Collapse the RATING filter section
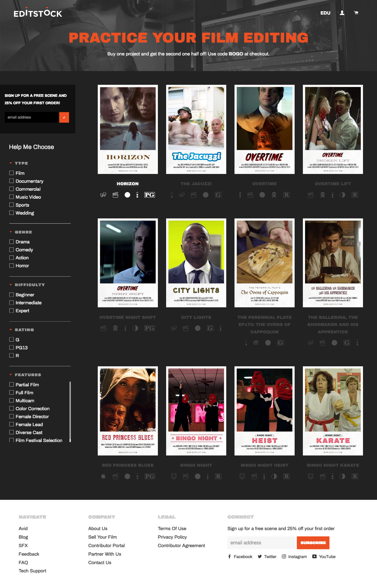377x588 pixels. 22,330
